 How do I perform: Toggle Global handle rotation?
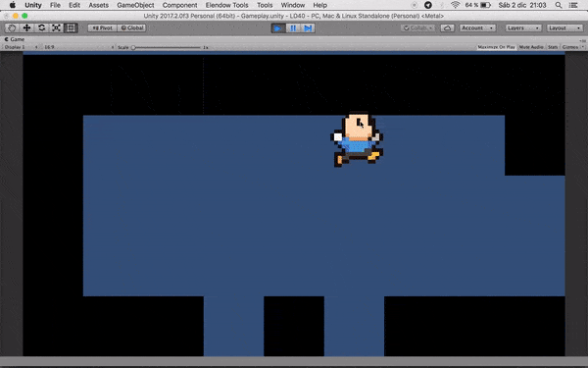point(131,27)
